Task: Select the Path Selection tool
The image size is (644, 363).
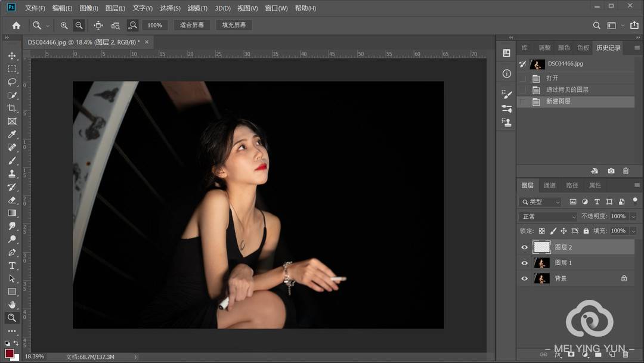Action: tap(12, 278)
